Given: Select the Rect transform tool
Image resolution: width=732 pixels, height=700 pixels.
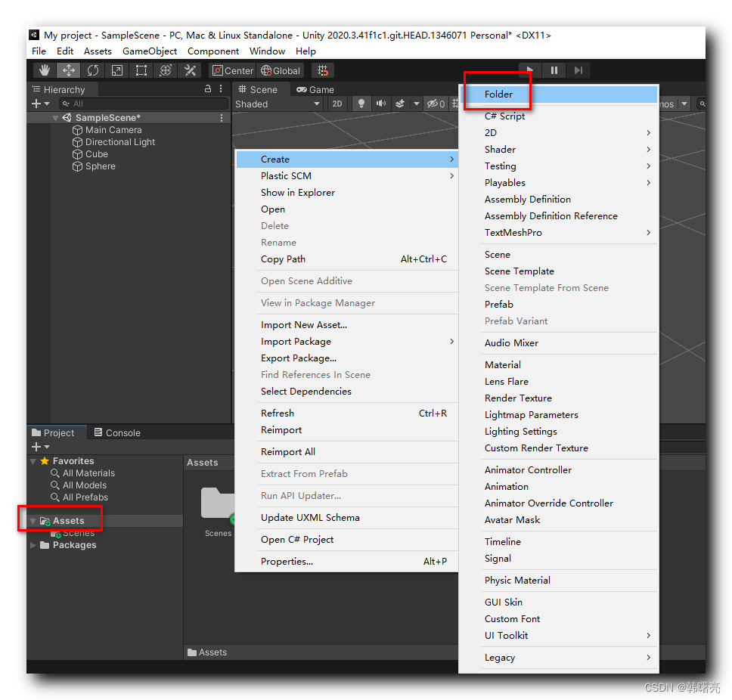Looking at the screenshot, I should (141, 70).
